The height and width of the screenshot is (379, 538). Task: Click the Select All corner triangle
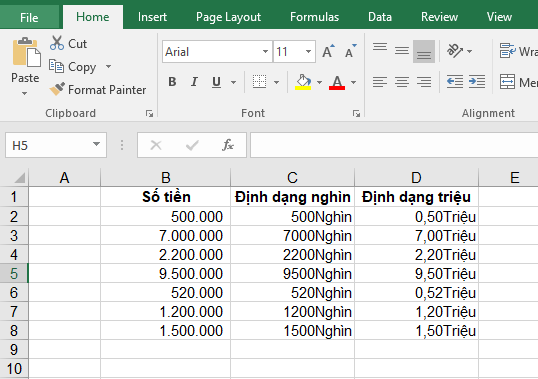coord(20,178)
